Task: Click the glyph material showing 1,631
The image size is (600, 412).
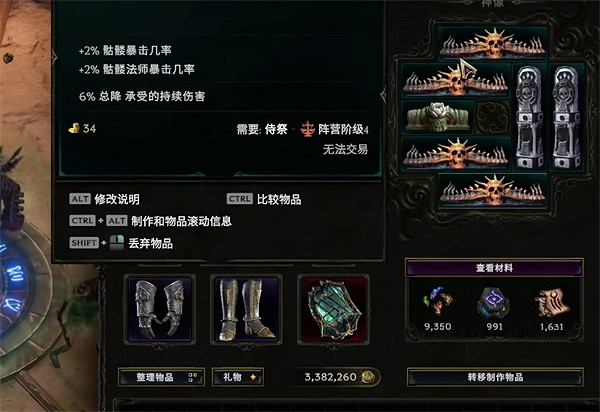Action: pos(551,308)
